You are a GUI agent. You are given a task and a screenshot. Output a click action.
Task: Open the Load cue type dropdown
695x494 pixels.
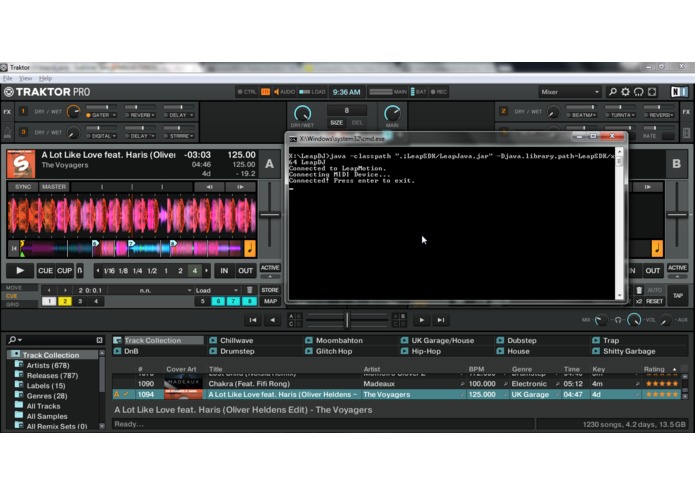click(x=217, y=290)
